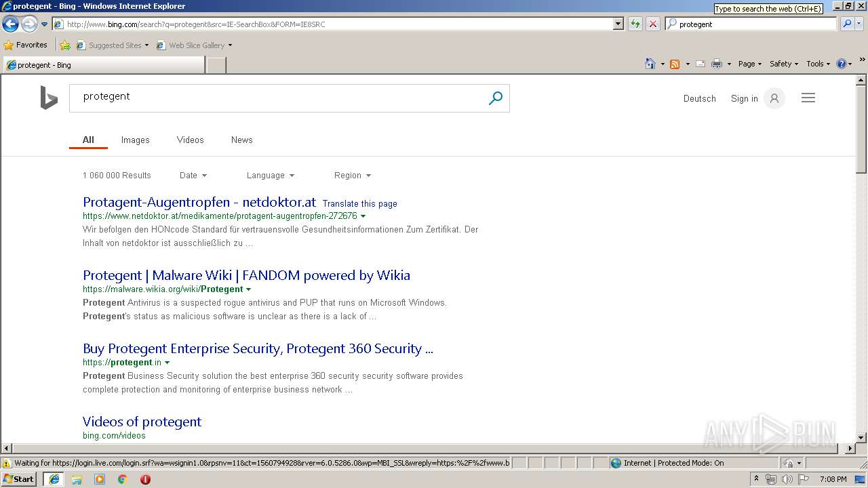This screenshot has height=488, width=868.
Task: Click the Deutsch language link
Action: pos(700,98)
